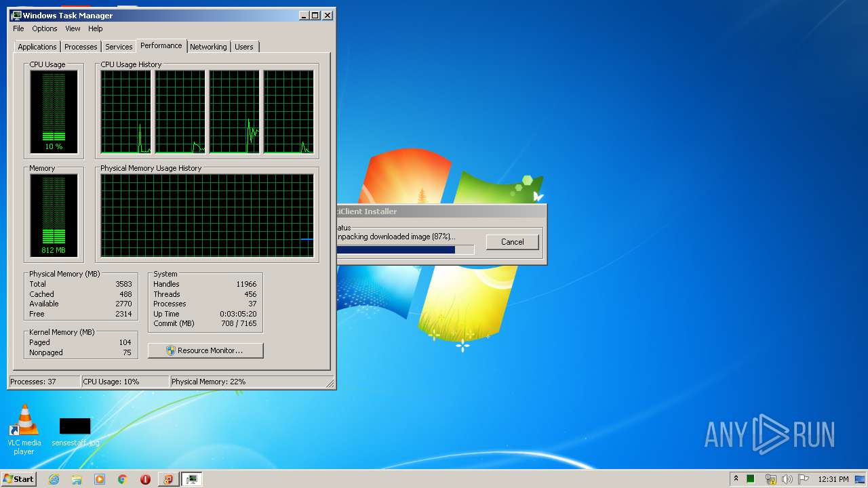Screen dimensions: 868x488
Task: Click the Up Time value 0:03:05:20
Action: [x=238, y=314]
